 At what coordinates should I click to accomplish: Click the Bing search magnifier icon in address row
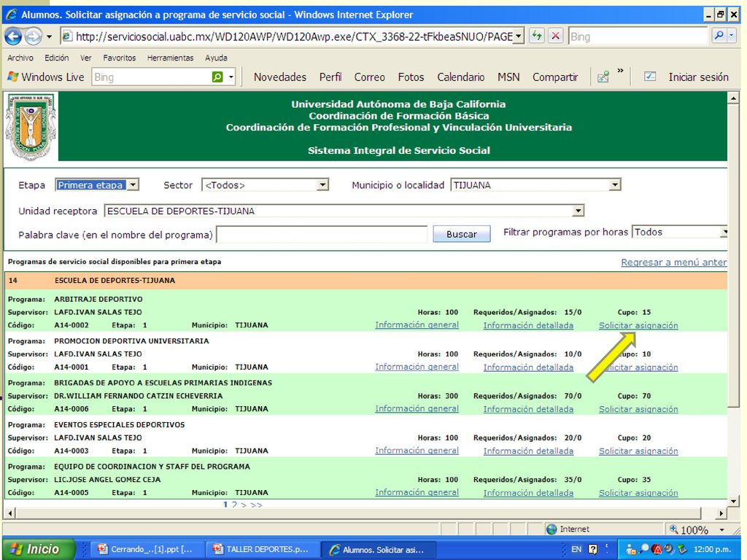pos(719,36)
